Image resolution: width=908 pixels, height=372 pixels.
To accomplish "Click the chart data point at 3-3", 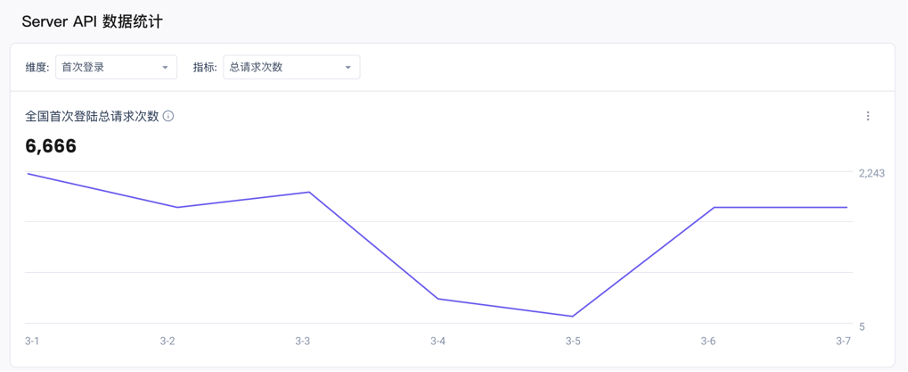I will [309, 192].
